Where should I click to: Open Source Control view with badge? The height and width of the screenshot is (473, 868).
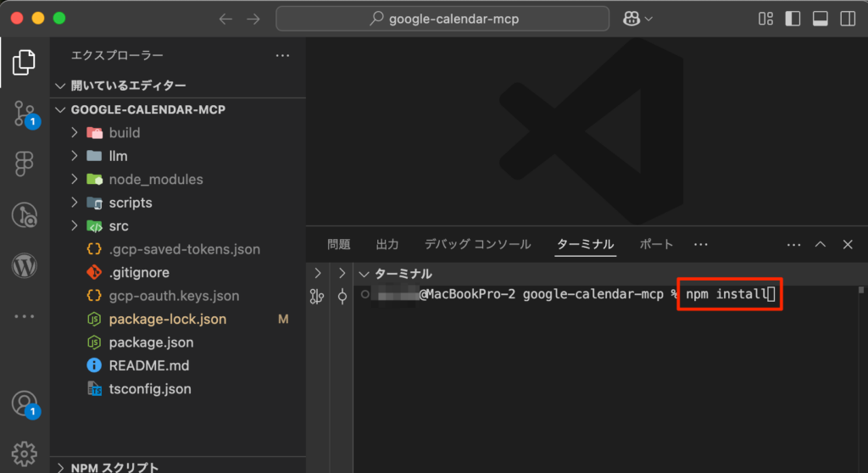click(25, 114)
